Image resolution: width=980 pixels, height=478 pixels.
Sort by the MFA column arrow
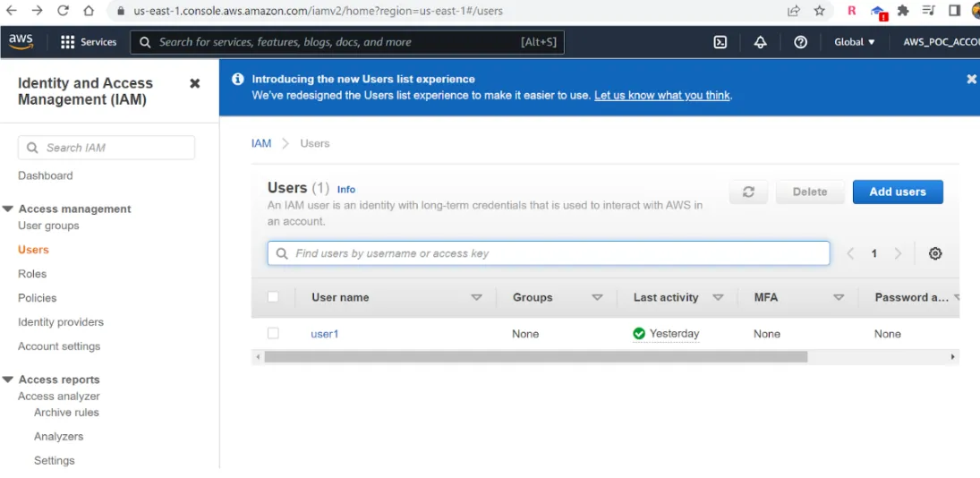point(839,297)
